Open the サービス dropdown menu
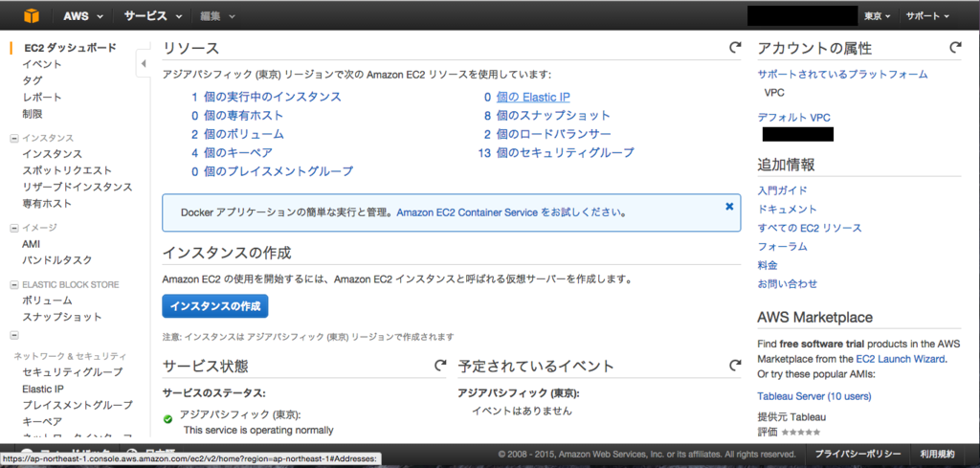The width and height of the screenshot is (980, 468). [x=152, y=16]
